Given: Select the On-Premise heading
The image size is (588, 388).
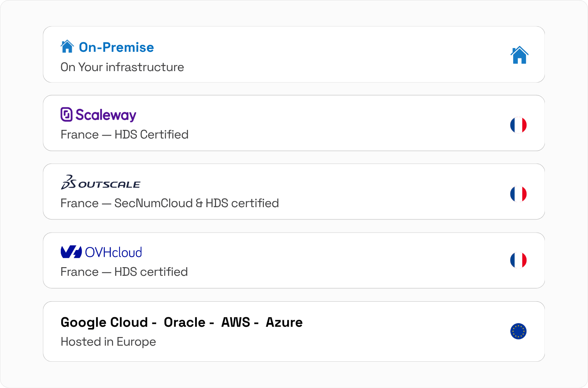Looking at the screenshot, I should (x=116, y=47).
